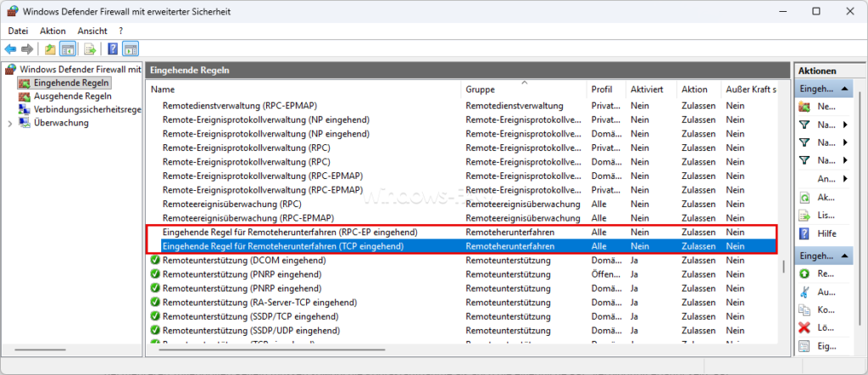
Task: Open the Aktion menu
Action: tap(53, 31)
